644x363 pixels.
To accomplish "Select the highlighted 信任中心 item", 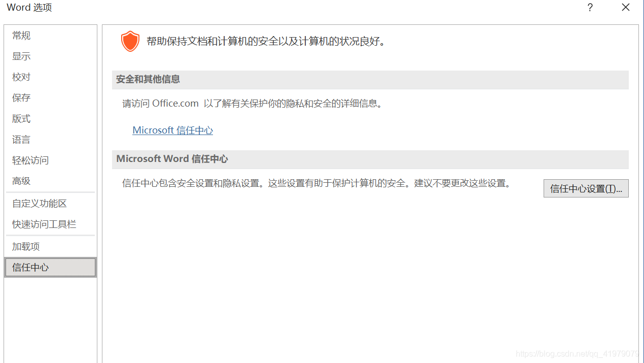I will (x=50, y=268).
